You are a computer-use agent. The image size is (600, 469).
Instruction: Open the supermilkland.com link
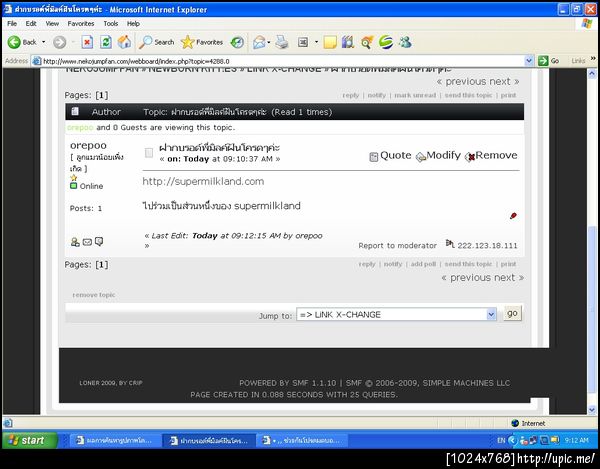(x=203, y=181)
